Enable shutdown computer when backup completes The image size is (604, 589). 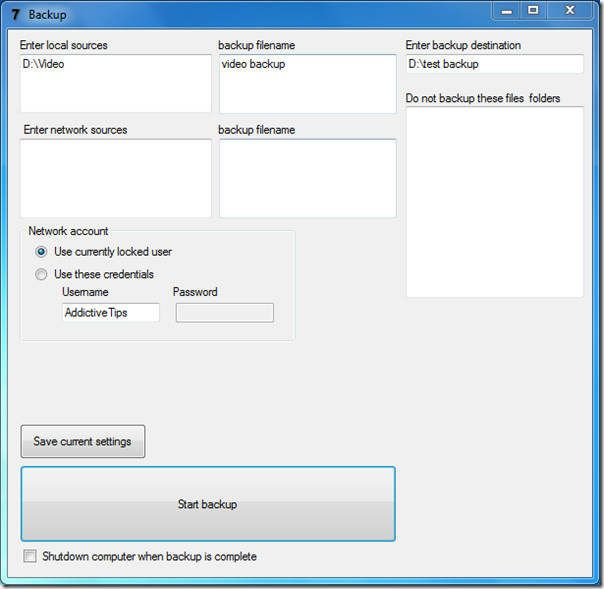tap(30, 556)
